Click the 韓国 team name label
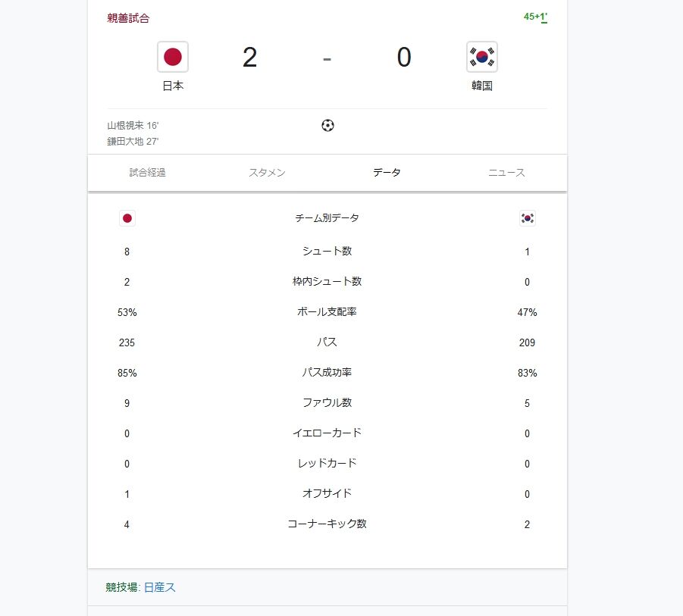The width and height of the screenshot is (683, 616). point(481,86)
